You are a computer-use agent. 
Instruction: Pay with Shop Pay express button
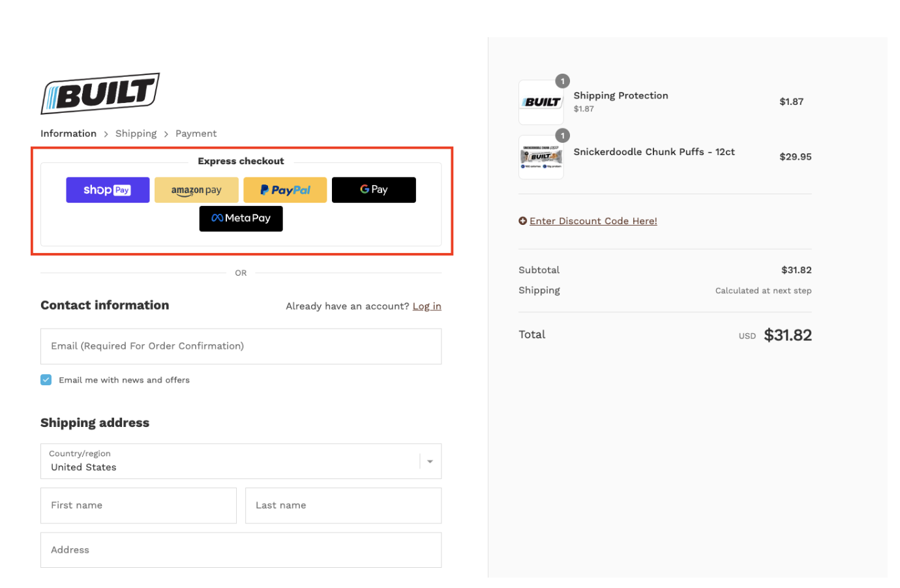[x=108, y=190]
